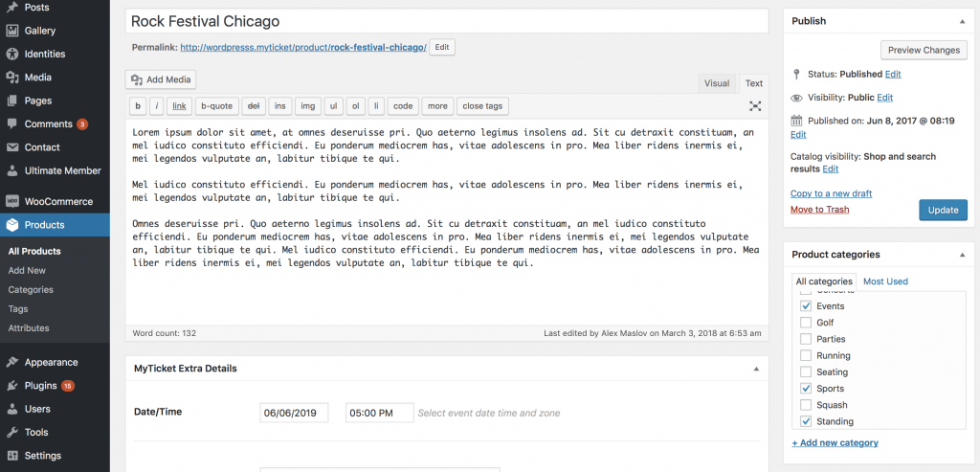Click the Move to Trash link

(820, 210)
